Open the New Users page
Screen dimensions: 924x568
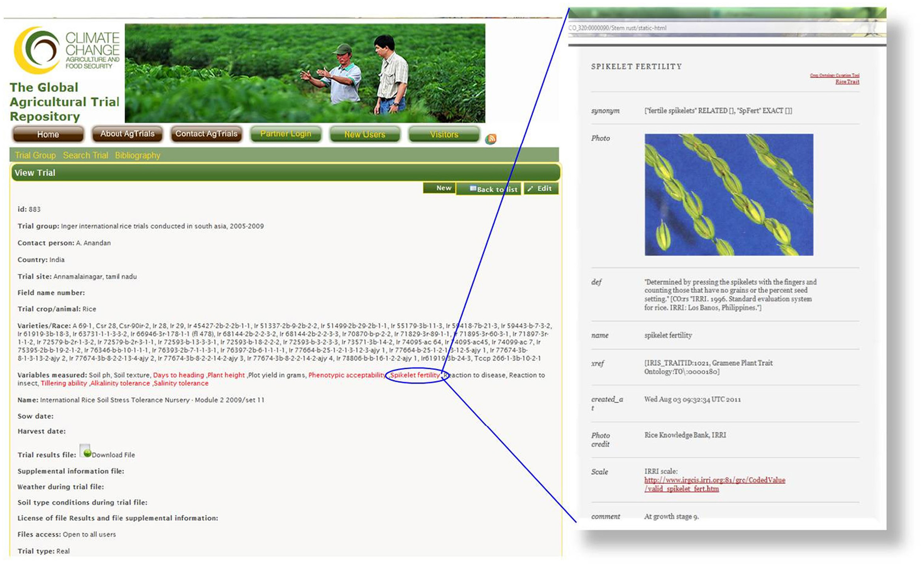[364, 134]
